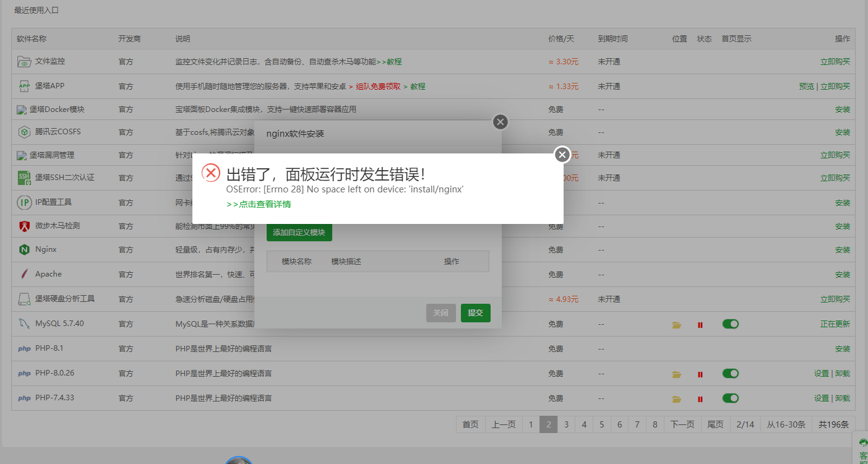Open >>教程 link in 文件监控 description
Image resolution: width=868 pixels, height=464 pixels.
click(x=389, y=62)
